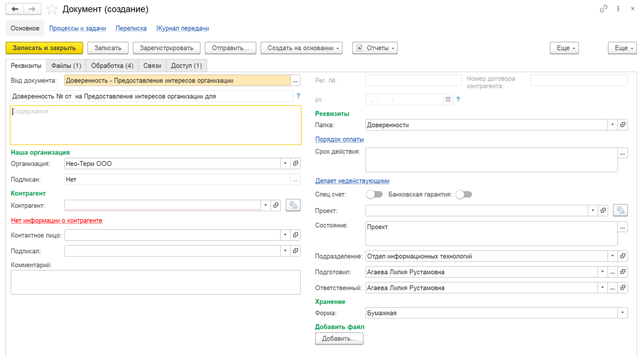The width and height of the screenshot is (644, 357).
Task: Open the Папка record with its open icon
Action: click(623, 125)
